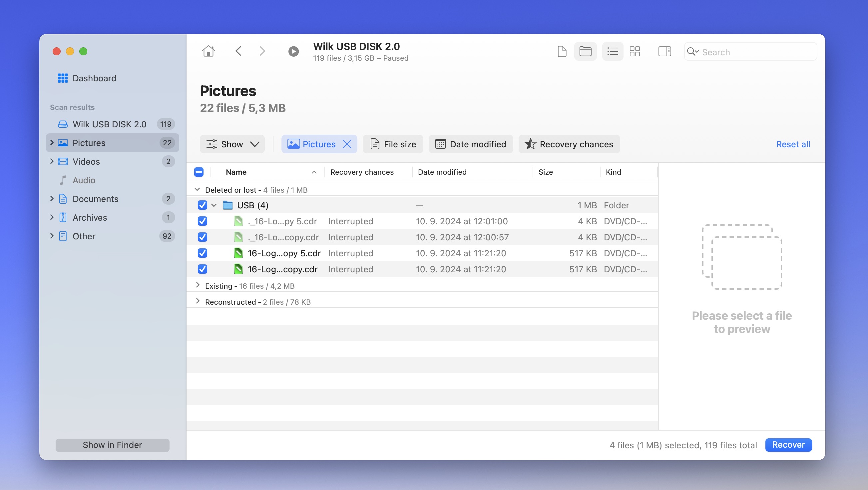The image size is (868, 490).
Task: Click into the Search field
Action: tap(750, 52)
